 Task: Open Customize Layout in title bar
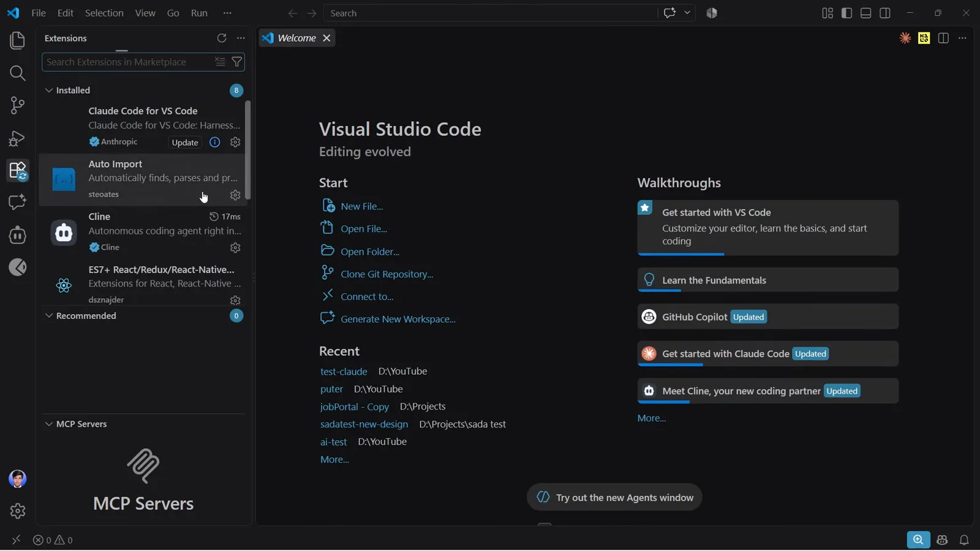pyautogui.click(x=827, y=13)
